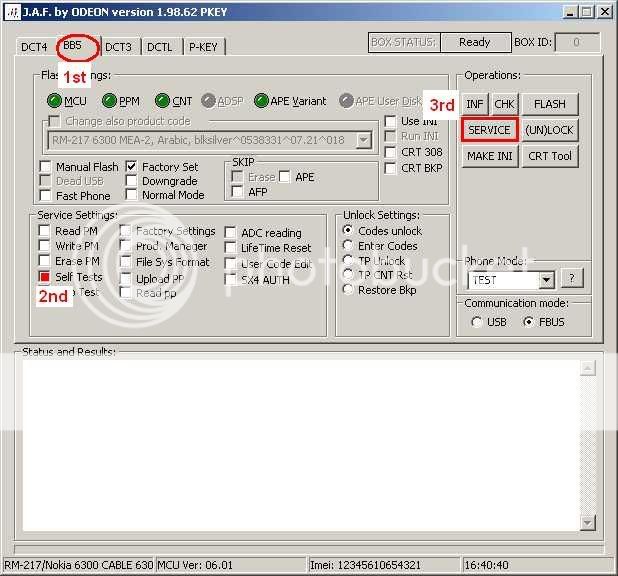Click the SERVICE button

pyautogui.click(x=489, y=130)
